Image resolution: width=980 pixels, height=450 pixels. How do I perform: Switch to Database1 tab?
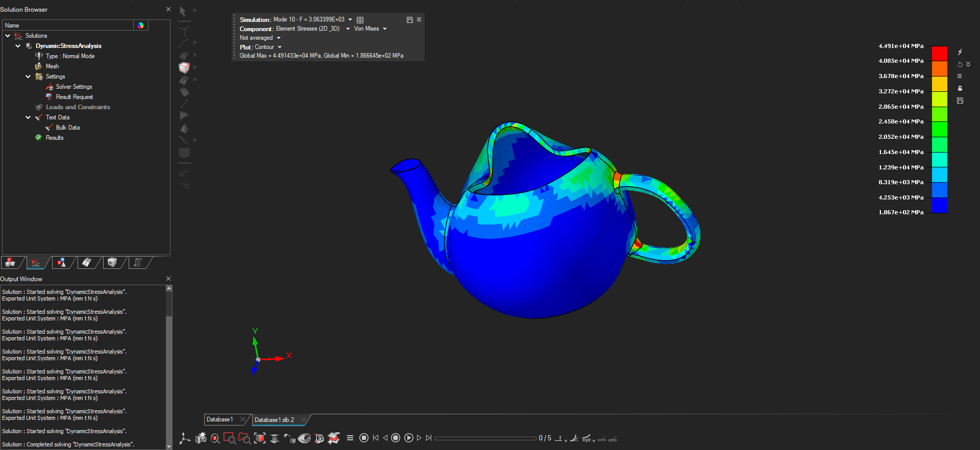[x=220, y=419]
